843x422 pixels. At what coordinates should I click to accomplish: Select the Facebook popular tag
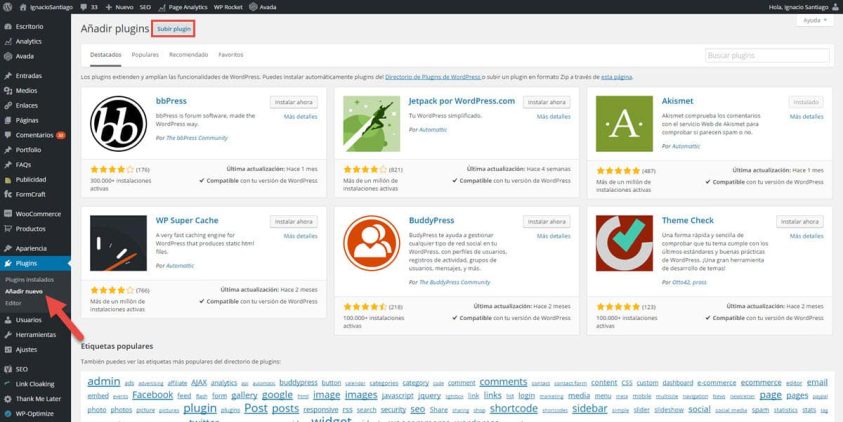153,395
